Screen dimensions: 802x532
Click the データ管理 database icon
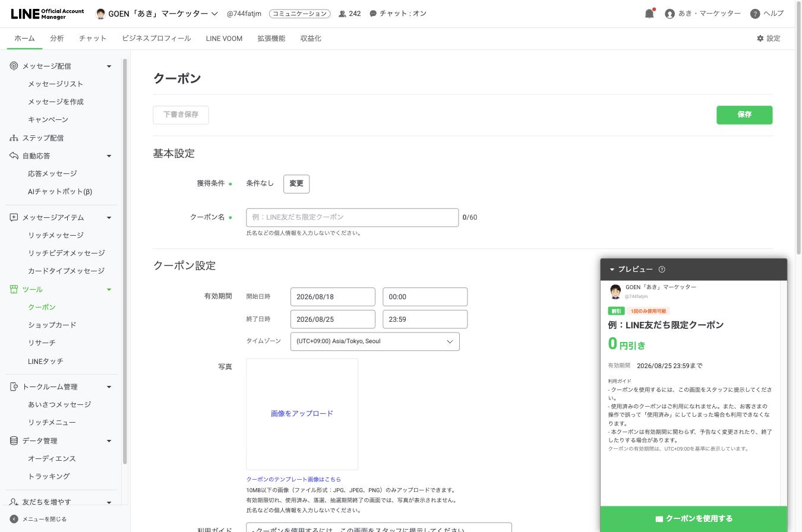pos(14,441)
